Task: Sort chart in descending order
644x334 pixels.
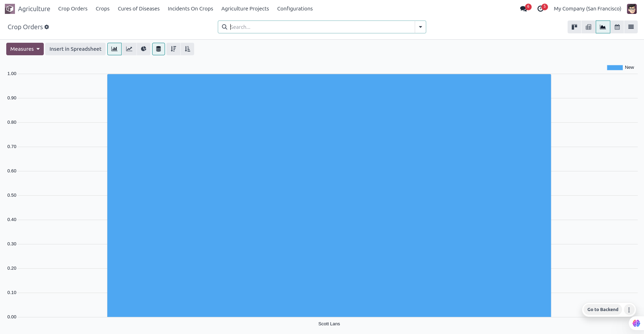Action: click(173, 49)
